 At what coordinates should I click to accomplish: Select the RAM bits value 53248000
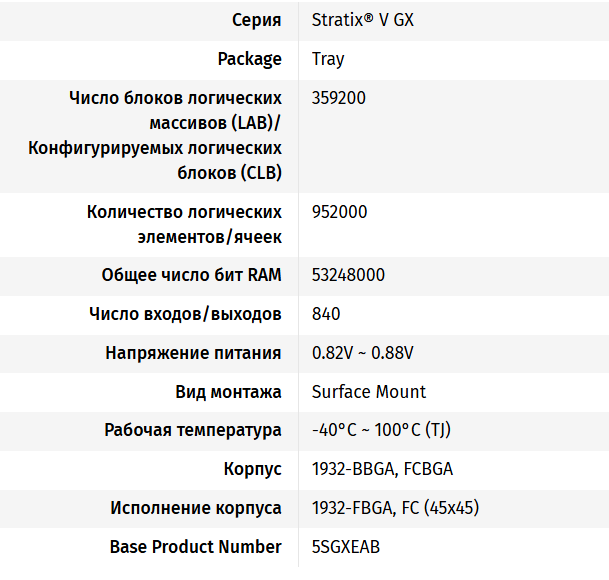[x=348, y=275]
